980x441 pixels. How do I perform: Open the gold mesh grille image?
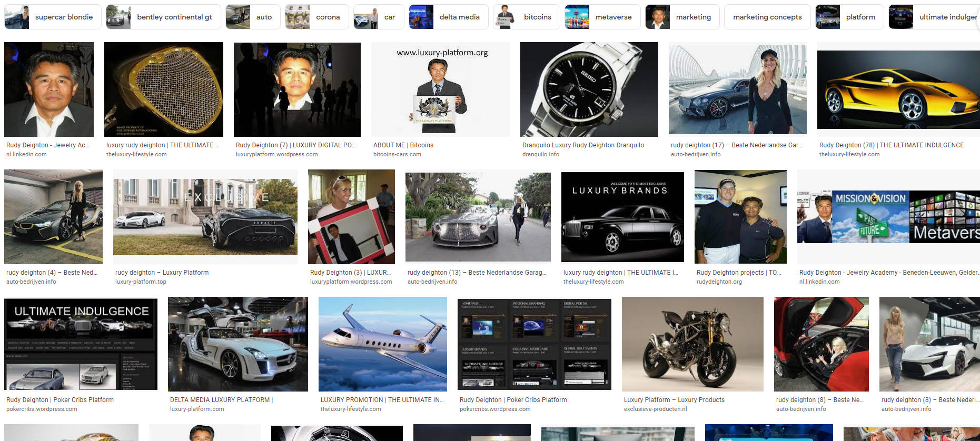coord(164,89)
